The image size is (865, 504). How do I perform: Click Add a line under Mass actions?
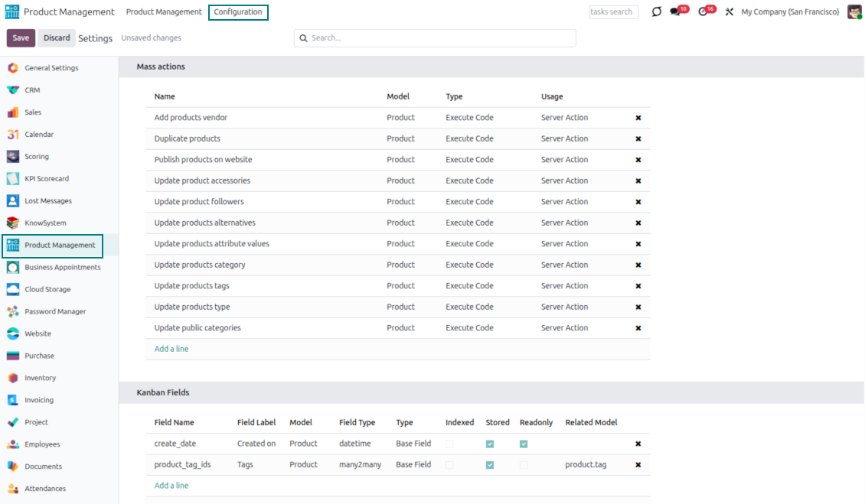click(x=171, y=349)
